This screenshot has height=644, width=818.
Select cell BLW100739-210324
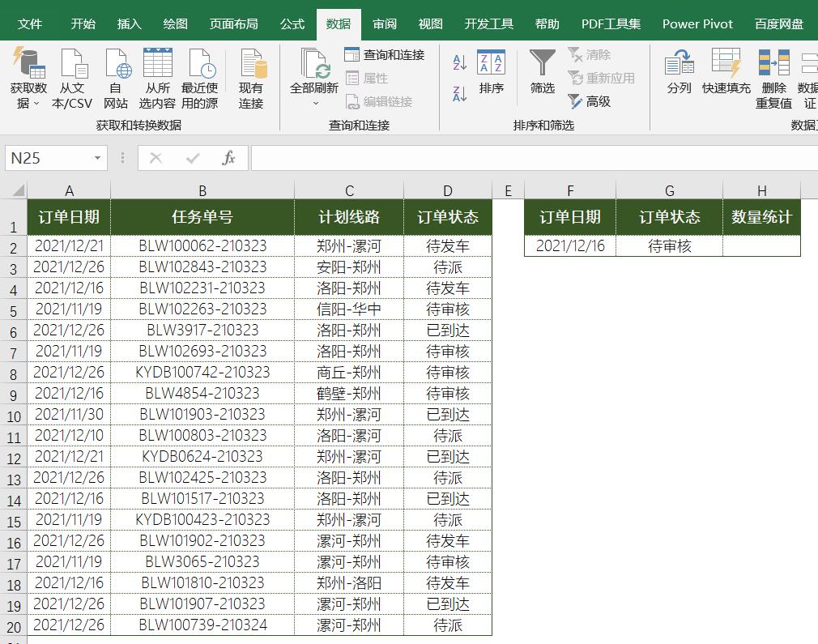coord(202,625)
